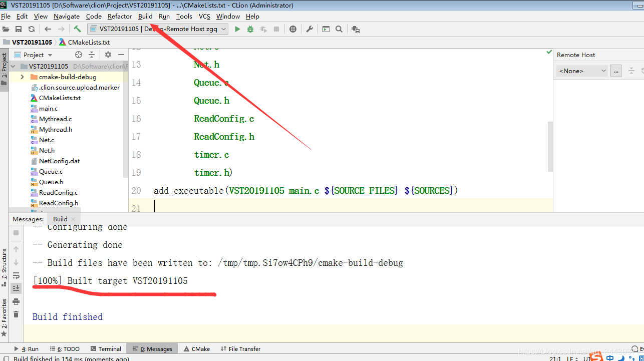The image size is (644, 361).
Task: Refresh files with the sync icon
Action: click(x=31, y=29)
